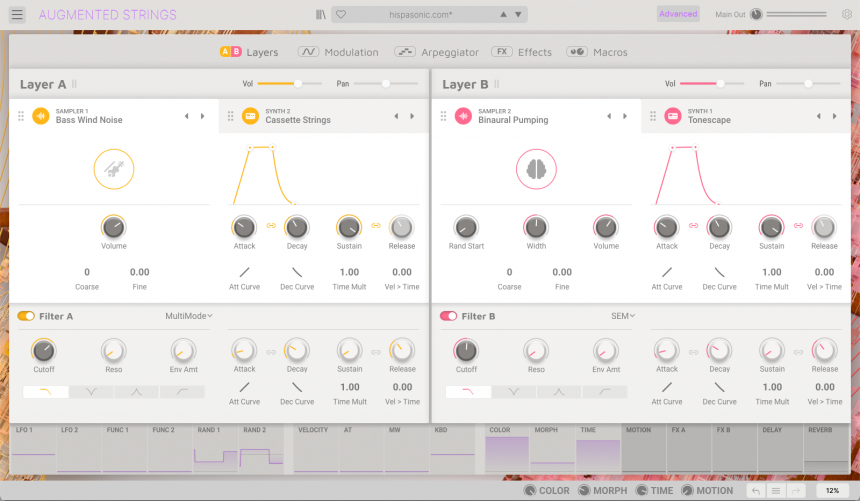Screen dimensions: 860x501
Task: Click the MOTION macro knob in bottom bar
Action: tap(687, 491)
